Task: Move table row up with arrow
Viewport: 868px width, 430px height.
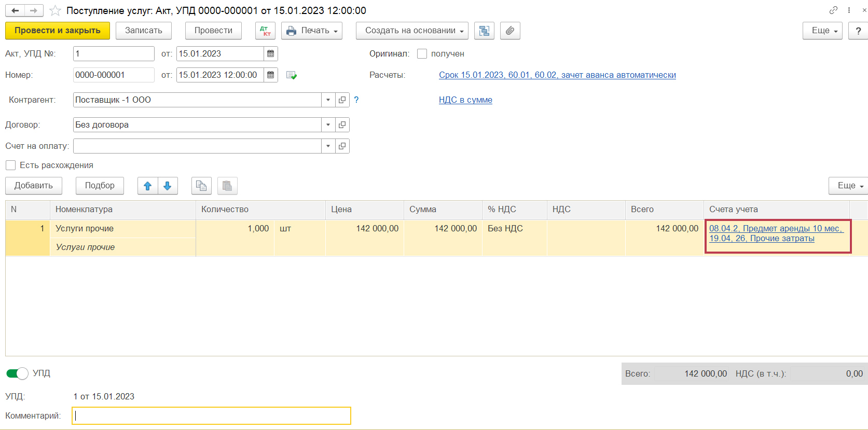Action: point(147,186)
